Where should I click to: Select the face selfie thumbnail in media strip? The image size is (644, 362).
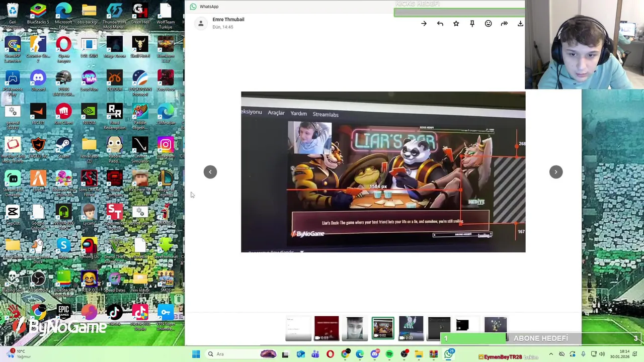tap(355, 328)
